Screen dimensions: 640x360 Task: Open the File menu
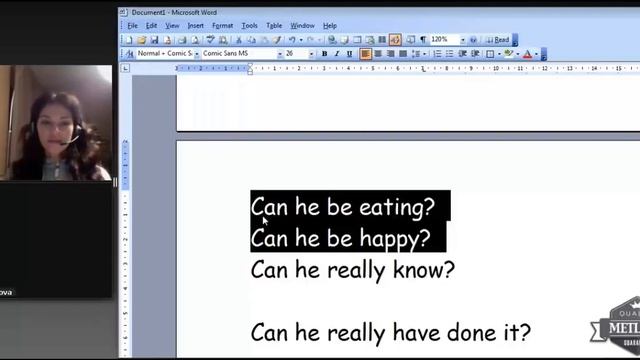click(132, 26)
